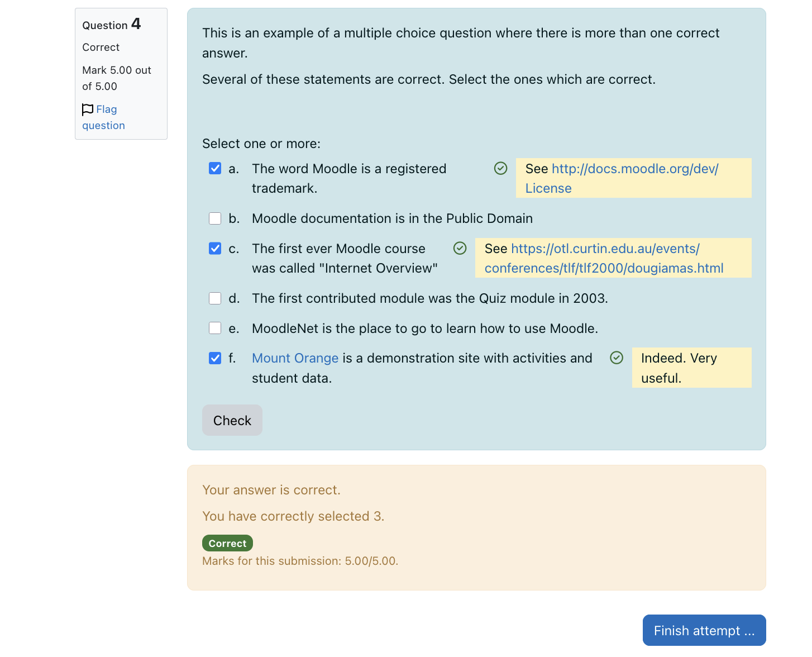Click the text 'Your answer is correct.'
Screen dimensions: 812x657
(x=271, y=490)
